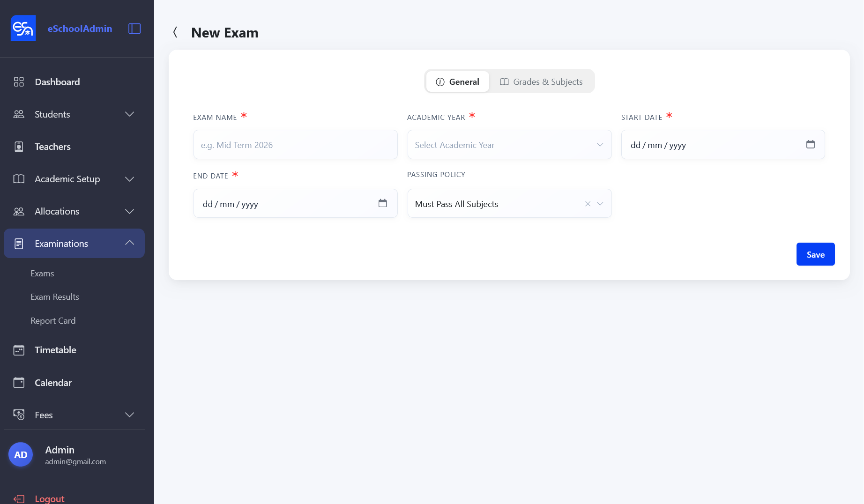Screen dimensions: 864x504
Task: Toggle the sidebar collapse icon
Action: pos(134,29)
